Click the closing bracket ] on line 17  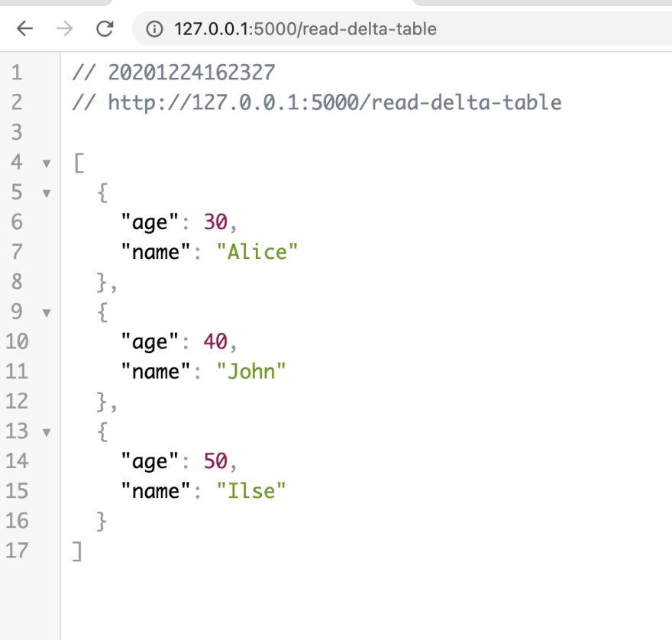pos(77,551)
